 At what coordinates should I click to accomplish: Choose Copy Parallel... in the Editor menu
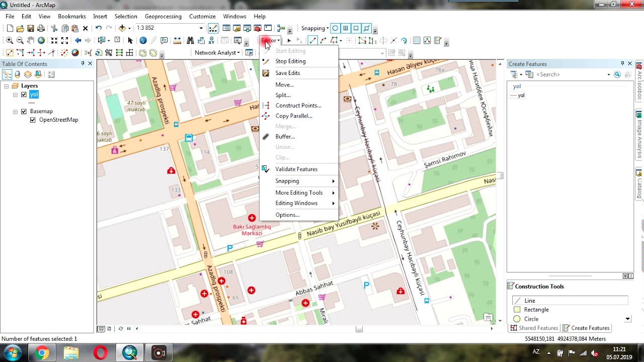tap(299, 116)
